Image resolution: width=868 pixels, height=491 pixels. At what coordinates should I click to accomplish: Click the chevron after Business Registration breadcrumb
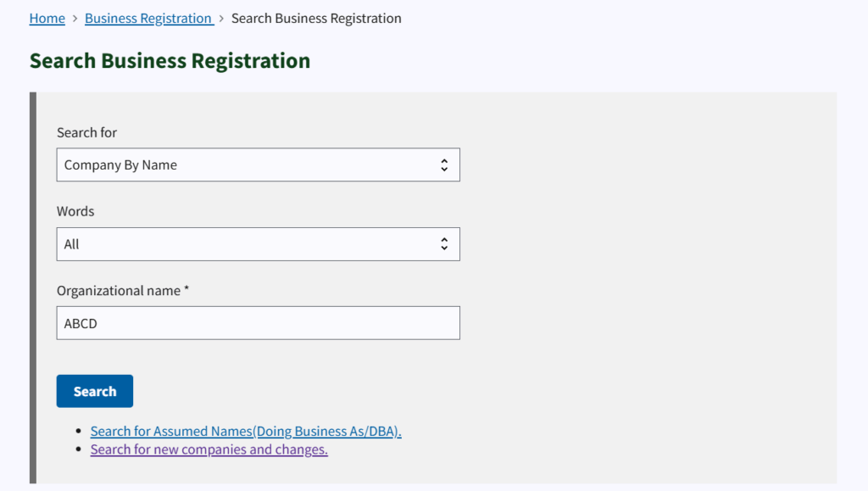point(222,19)
